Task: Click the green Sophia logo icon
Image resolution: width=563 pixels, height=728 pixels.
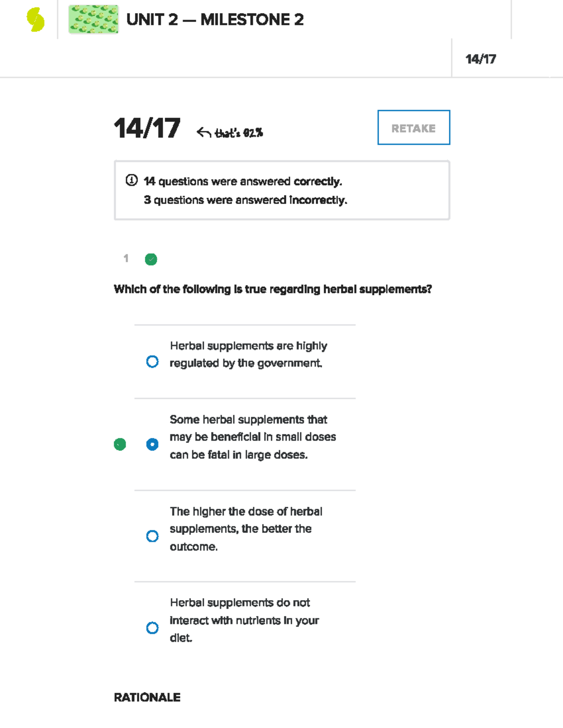Action: (36, 20)
